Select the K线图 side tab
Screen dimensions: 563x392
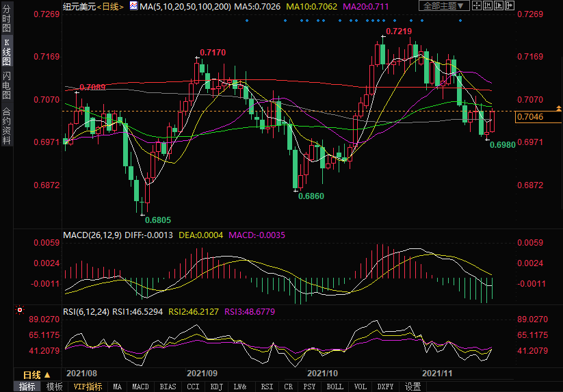[x=6, y=53]
